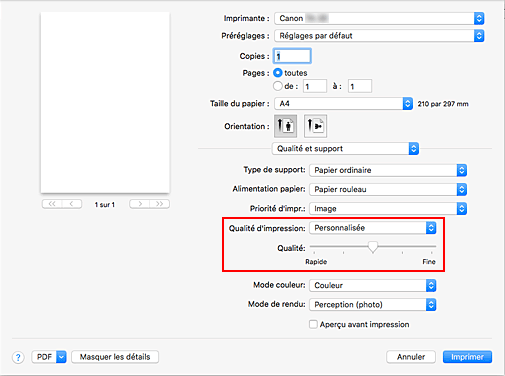Go to first preview page
The image size is (505, 376).
click(52, 204)
